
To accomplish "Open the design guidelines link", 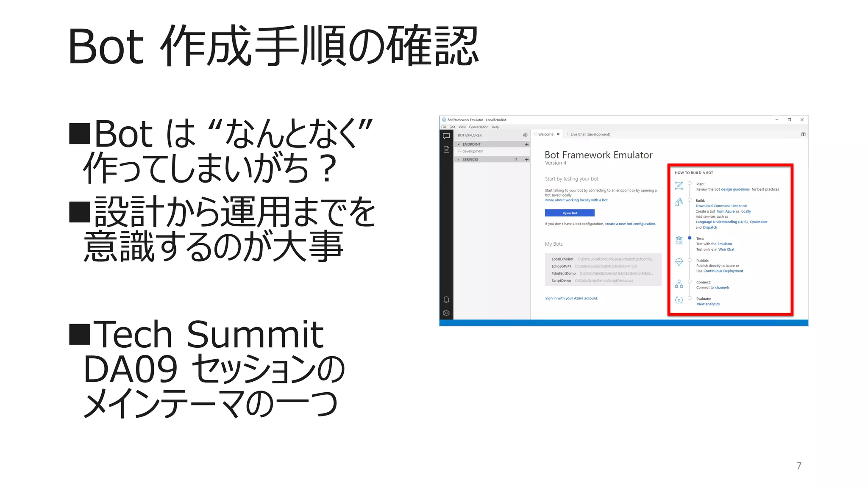I will (x=735, y=189).
